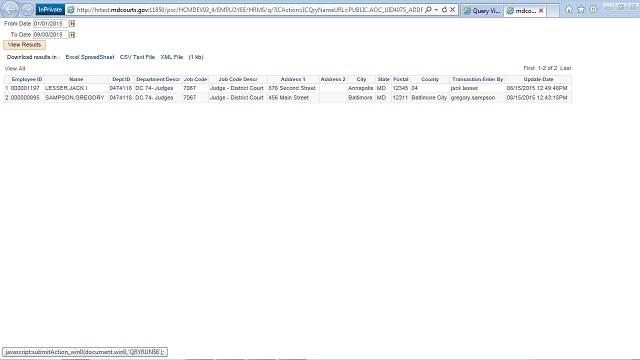The width and height of the screenshot is (640, 360).
Task: Download results as XML File
Action: [172, 57]
